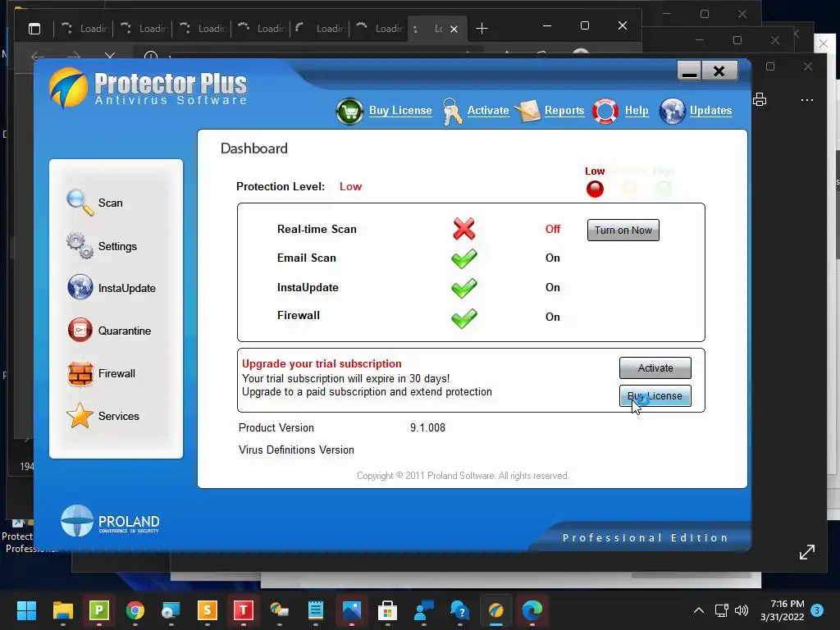Open Microsoft Store from taskbar
The width and height of the screenshot is (840, 630).
pyautogui.click(x=387, y=610)
